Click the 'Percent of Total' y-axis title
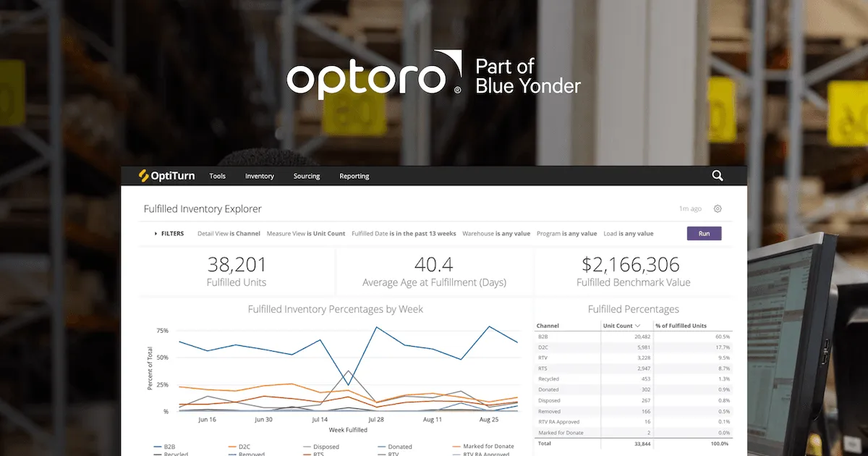 tap(150, 368)
